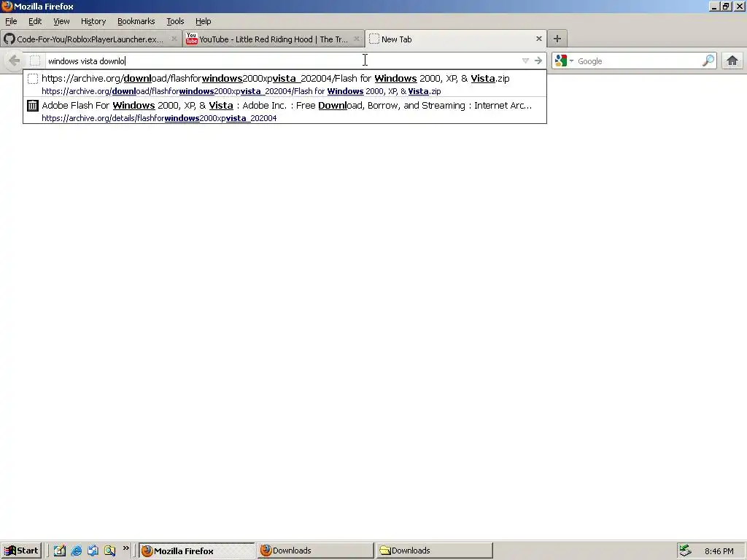Close the Code-For-You GitHub tab
747x560 pixels.
click(x=174, y=39)
